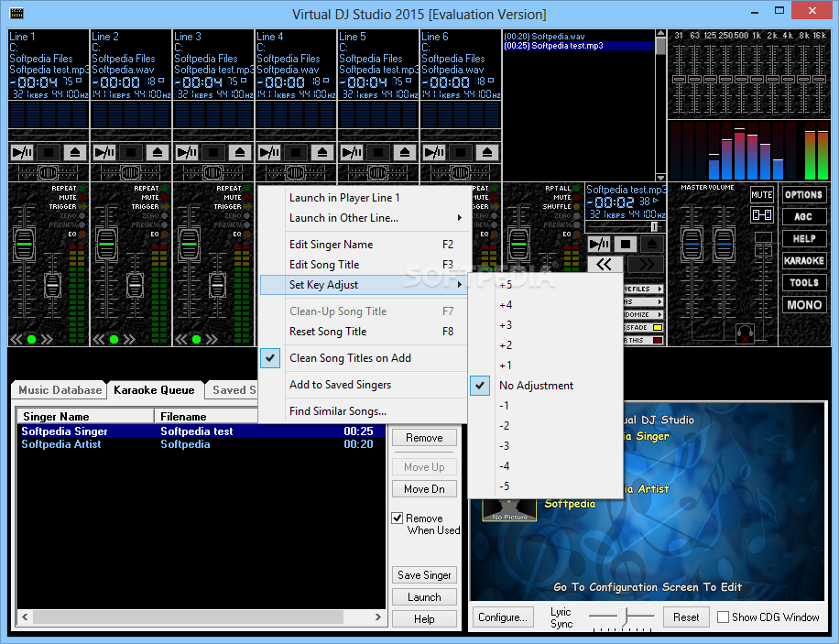This screenshot has height=644, width=839.
Task: Click the eject icon on Line 2
Action: tap(158, 152)
